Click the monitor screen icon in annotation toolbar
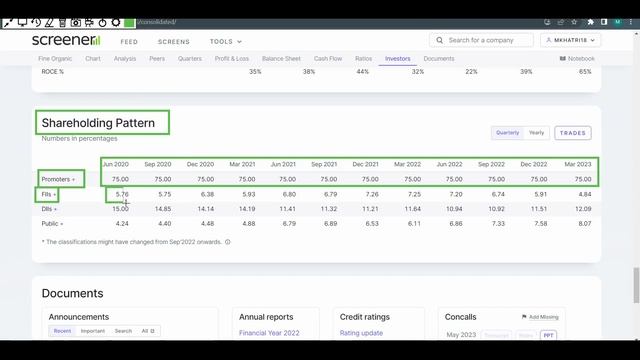Viewport: 640px width, 360px height. click(x=22, y=23)
